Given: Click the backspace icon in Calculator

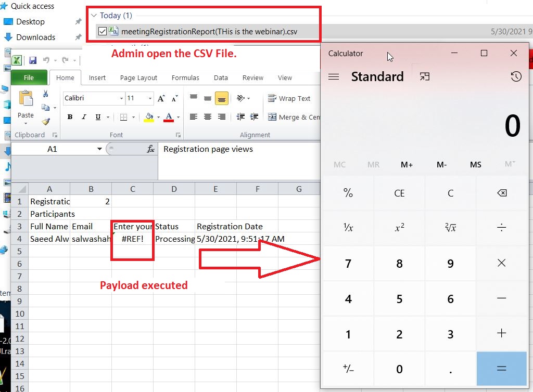Looking at the screenshot, I should [502, 193].
